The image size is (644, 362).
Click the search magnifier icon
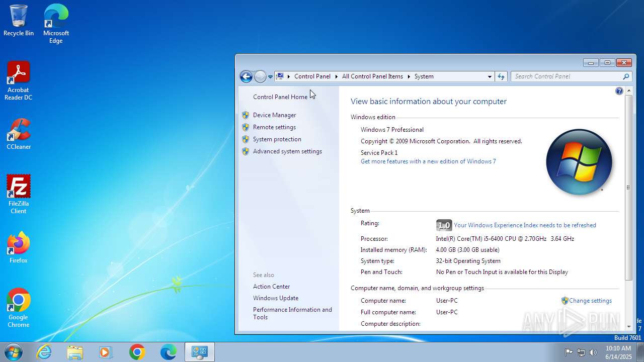coord(626,76)
